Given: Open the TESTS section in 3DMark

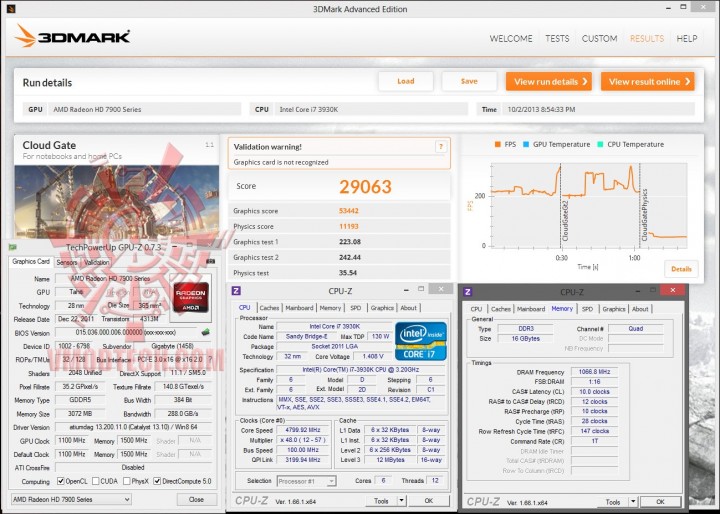Looking at the screenshot, I should (557, 39).
